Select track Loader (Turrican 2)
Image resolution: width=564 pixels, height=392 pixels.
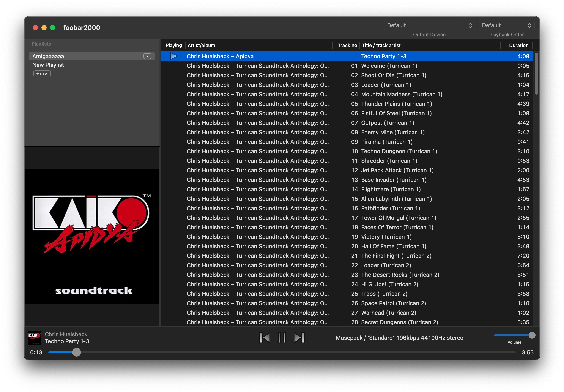pyautogui.click(x=347, y=265)
